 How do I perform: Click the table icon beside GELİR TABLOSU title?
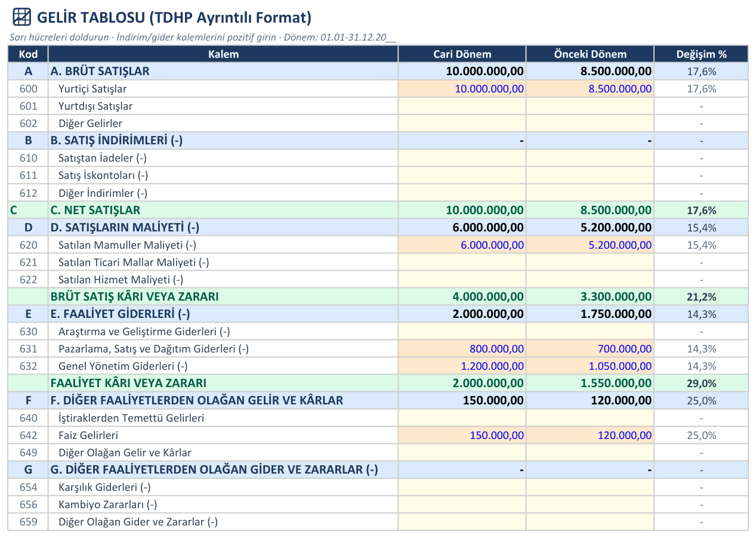[21, 17]
